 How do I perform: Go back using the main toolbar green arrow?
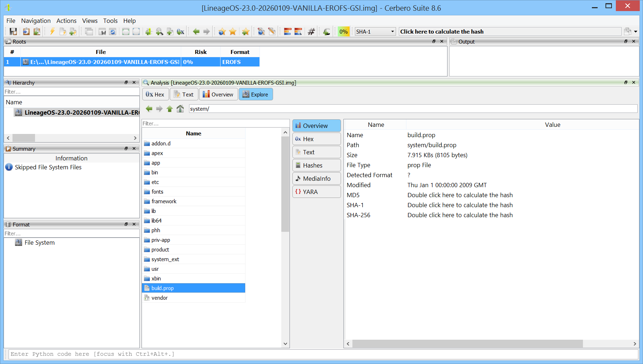click(196, 32)
